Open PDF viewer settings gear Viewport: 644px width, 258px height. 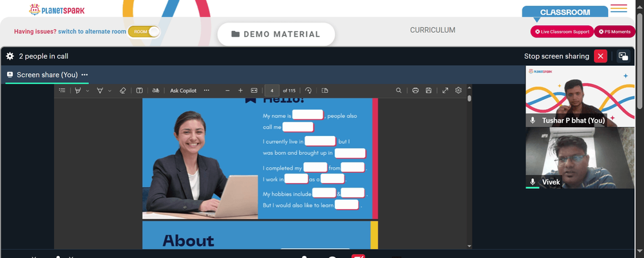click(x=459, y=90)
